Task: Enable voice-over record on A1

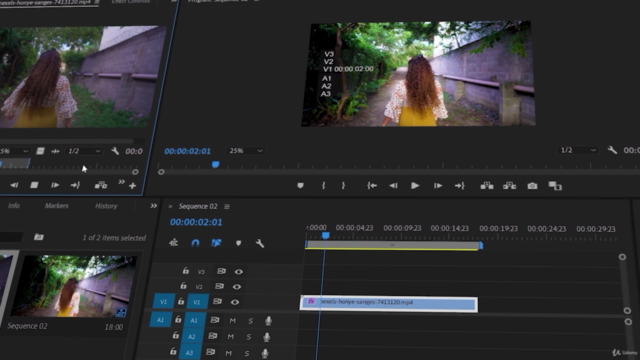Action: click(x=268, y=321)
